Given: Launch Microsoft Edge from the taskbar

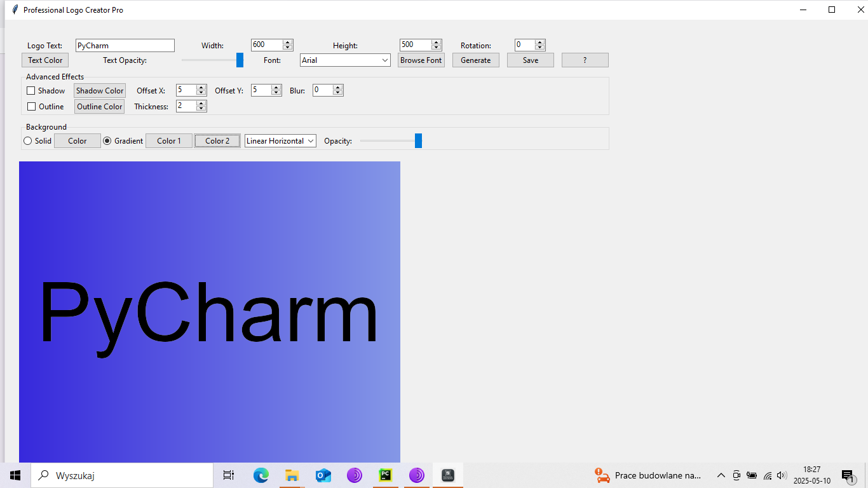Looking at the screenshot, I should pos(261,475).
